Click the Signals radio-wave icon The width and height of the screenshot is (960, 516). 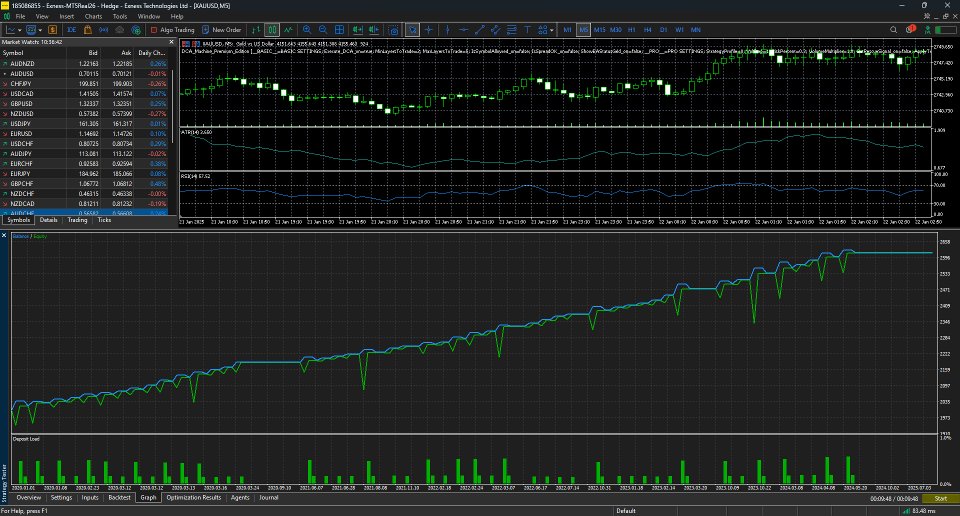click(x=103, y=29)
